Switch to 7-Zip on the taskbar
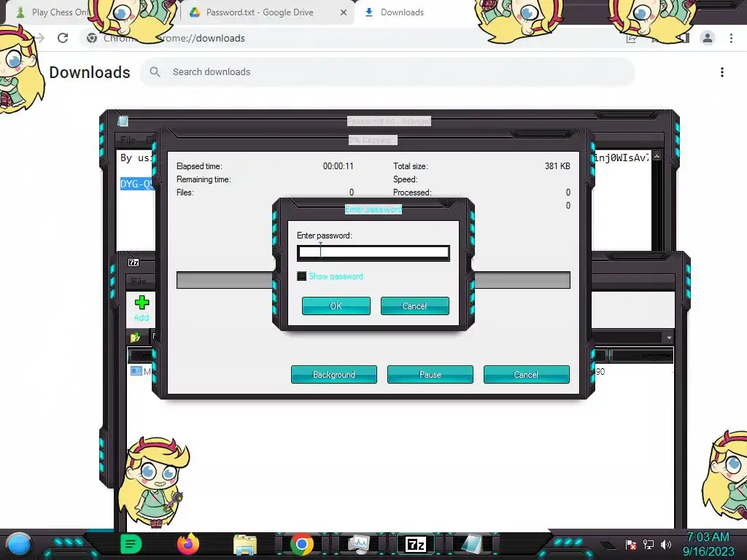The height and width of the screenshot is (560, 747). tap(415, 544)
